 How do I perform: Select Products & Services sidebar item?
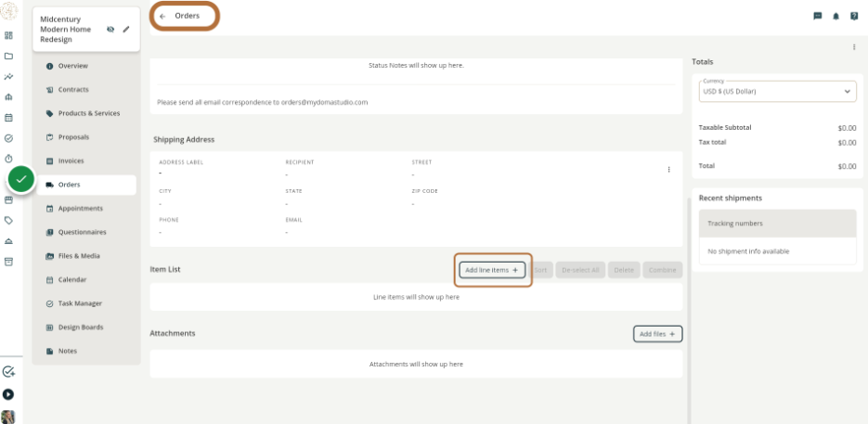[86, 113]
